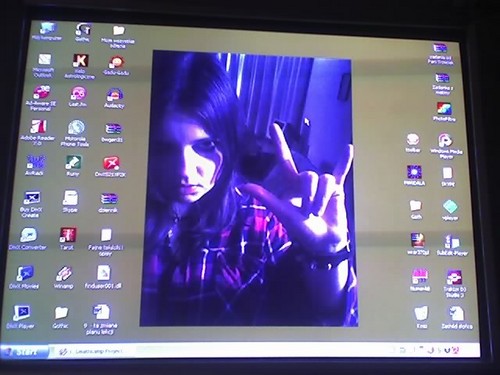Open the DivX Player shortcut
Image resolution: width=500 pixels, height=375 pixels.
coord(21,316)
